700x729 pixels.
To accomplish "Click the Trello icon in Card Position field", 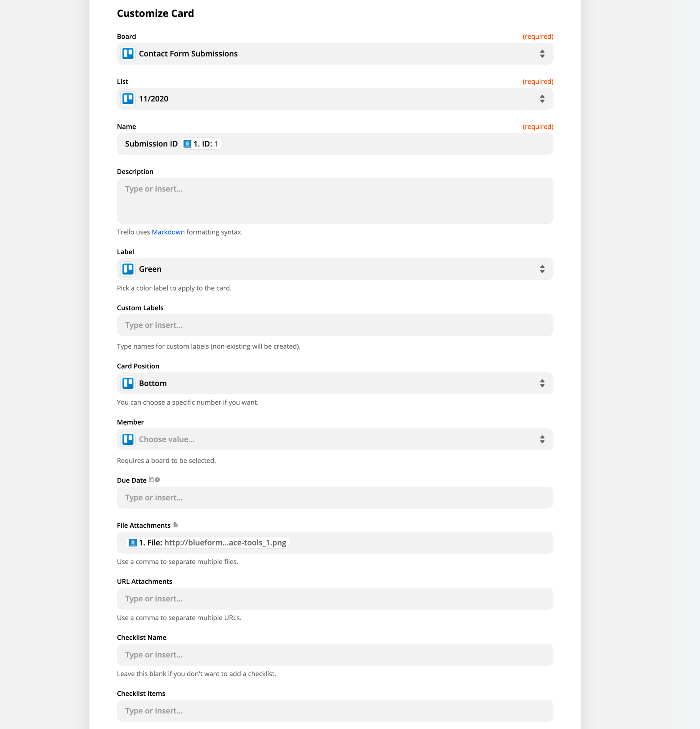I will pos(128,383).
